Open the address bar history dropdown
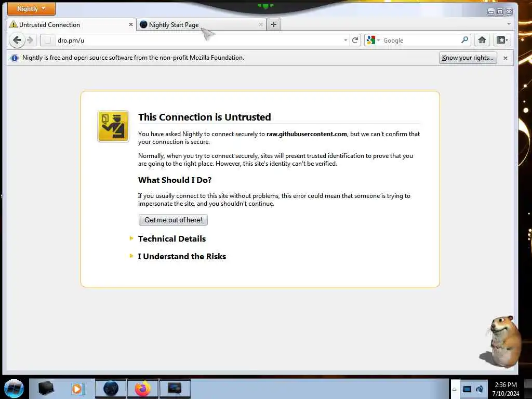This screenshot has height=399, width=532. tap(345, 41)
